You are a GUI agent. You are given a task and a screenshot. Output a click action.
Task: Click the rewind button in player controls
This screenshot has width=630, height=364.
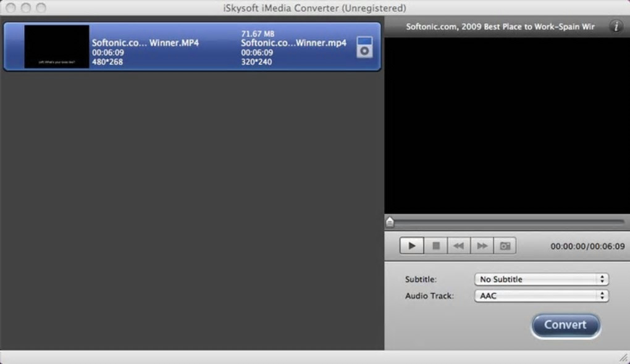(458, 246)
